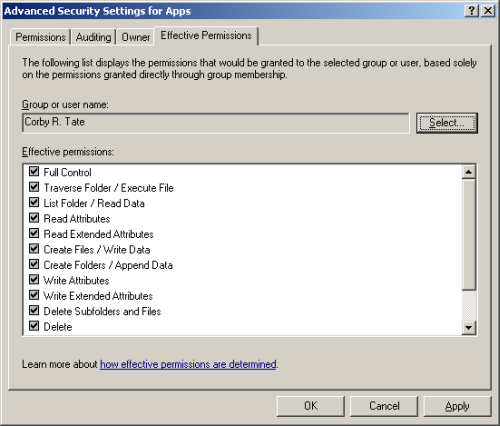Toggle the Full Control checkbox
Viewport: 500px width, 426px height.
(34, 171)
